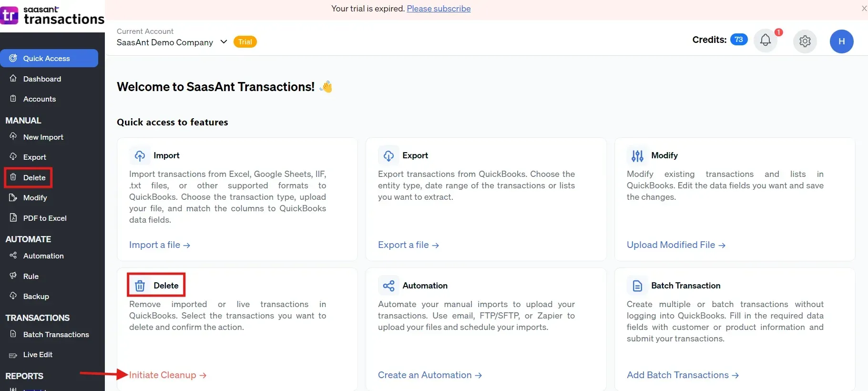
Task: Open Live Edit in the sidebar
Action: [38, 354]
